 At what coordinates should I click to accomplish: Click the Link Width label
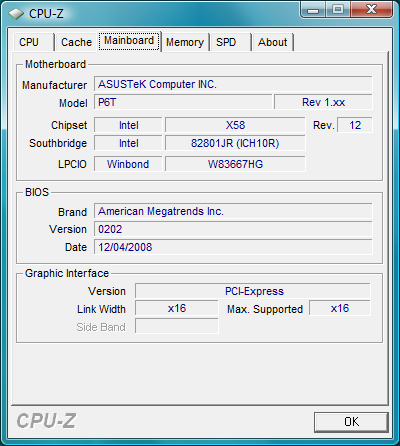point(101,309)
